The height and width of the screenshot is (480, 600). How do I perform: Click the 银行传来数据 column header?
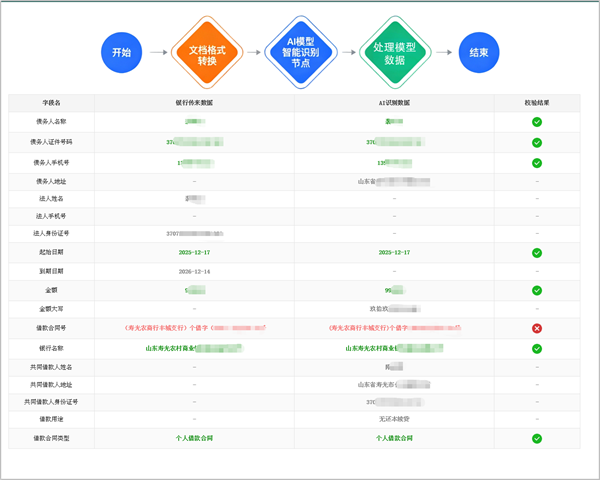click(x=194, y=103)
